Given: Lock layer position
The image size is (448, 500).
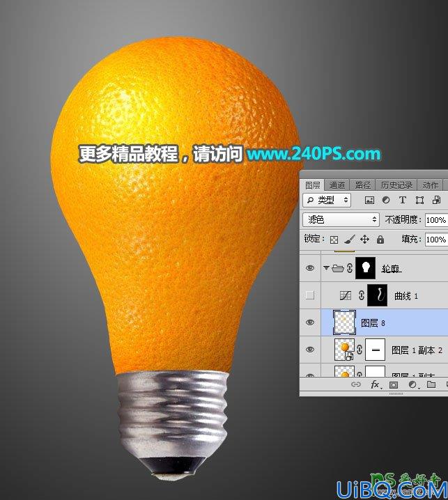Looking at the screenshot, I should 364,239.
